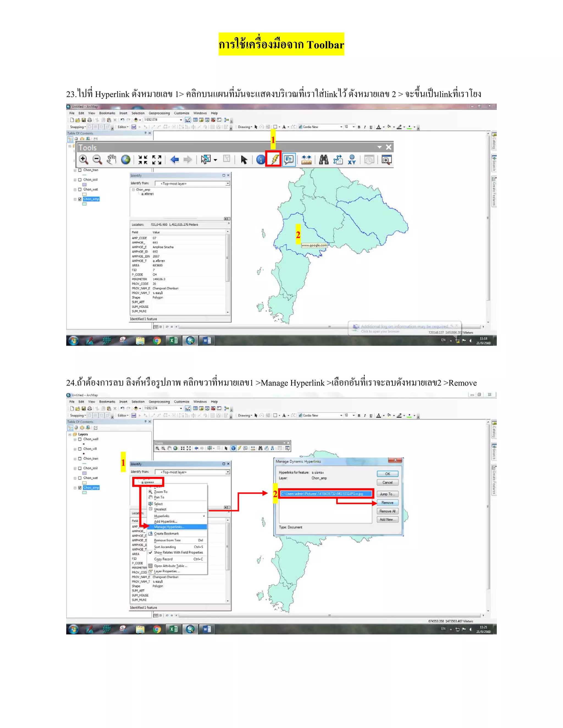The width and height of the screenshot is (563, 728).
Task: Click Jump To in Manage Dynamic Hyperlinks dialog
Action: coord(387,494)
